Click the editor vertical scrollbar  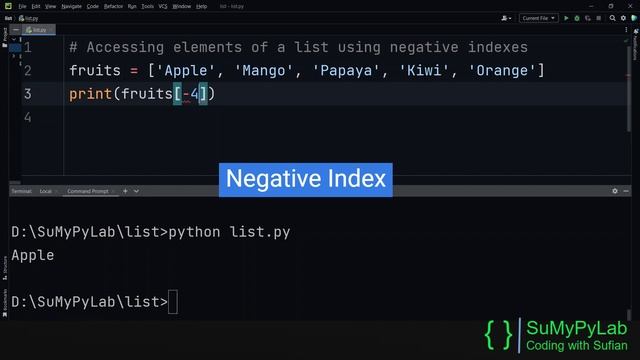tap(629, 88)
